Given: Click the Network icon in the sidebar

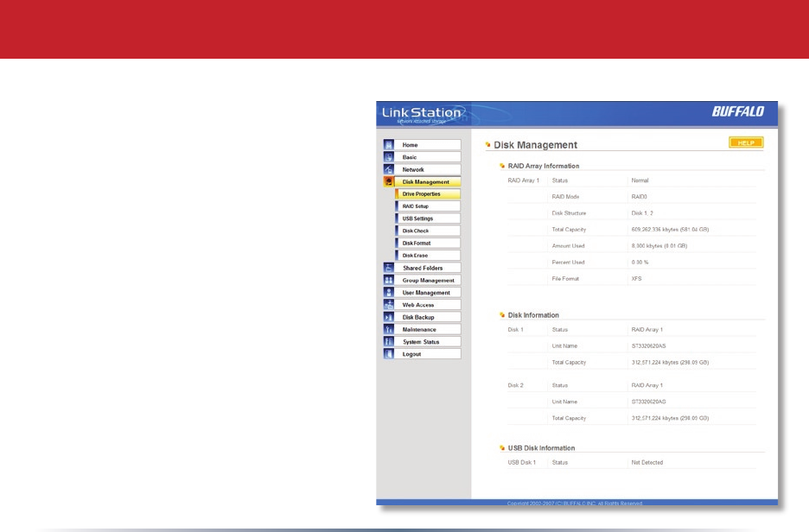Looking at the screenshot, I should [388, 169].
